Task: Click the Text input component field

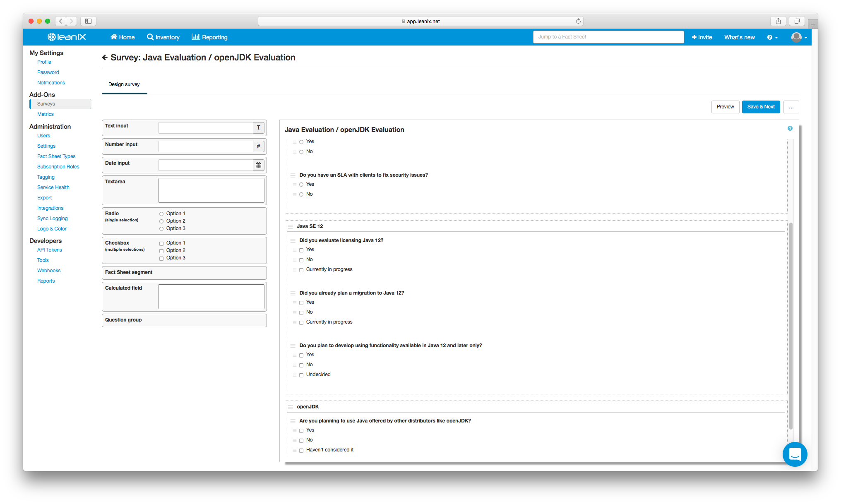Action: pos(206,127)
